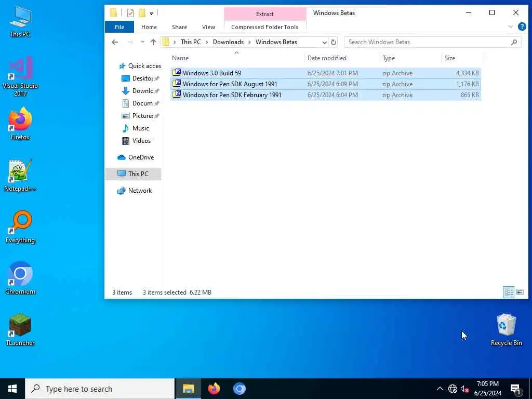Expand chevron between Downloads and Windows Betas
Image resolution: width=532 pixels, height=399 pixels.
pos(249,42)
